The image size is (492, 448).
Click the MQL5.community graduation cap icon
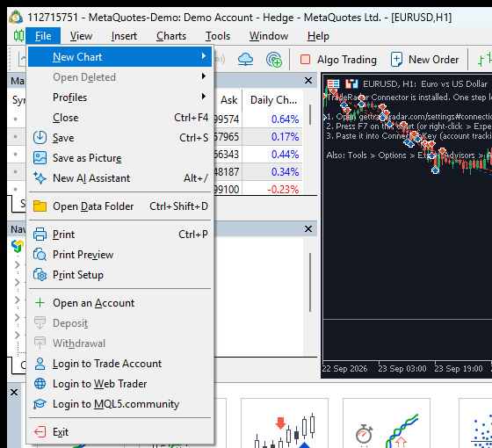40,404
